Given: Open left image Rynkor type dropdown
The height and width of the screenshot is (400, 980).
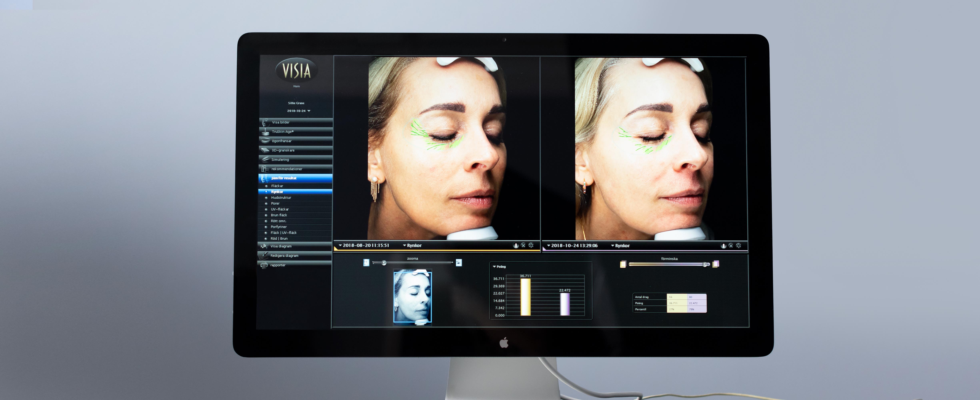Looking at the screenshot, I should [x=412, y=245].
